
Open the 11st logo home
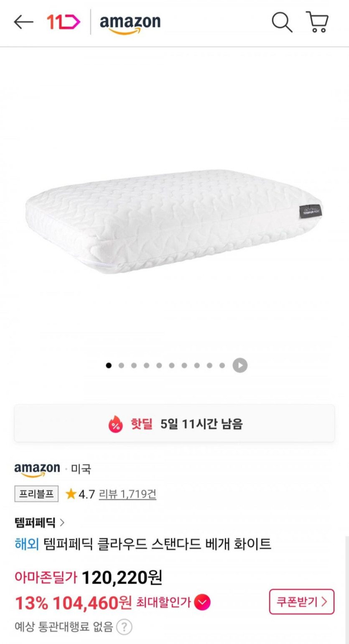point(63,22)
